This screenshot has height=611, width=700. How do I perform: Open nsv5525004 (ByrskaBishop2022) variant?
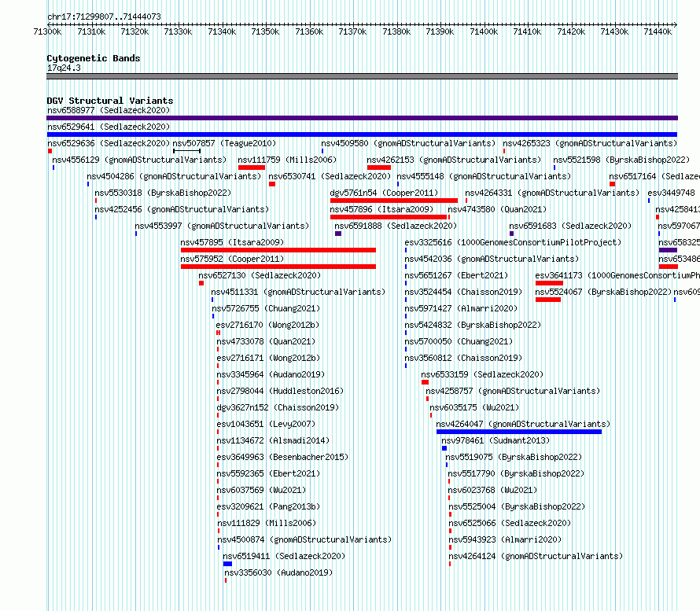[517, 506]
